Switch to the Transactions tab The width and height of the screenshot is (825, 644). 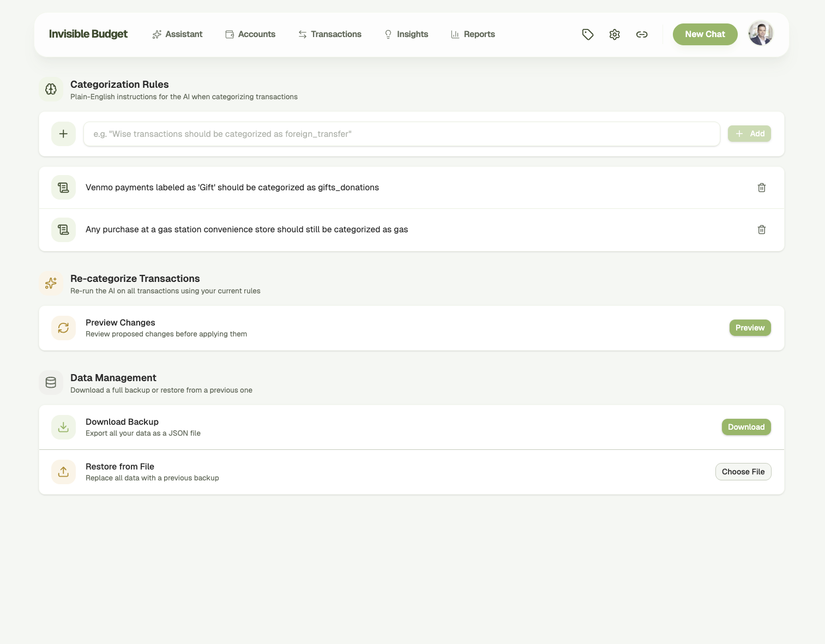(330, 34)
